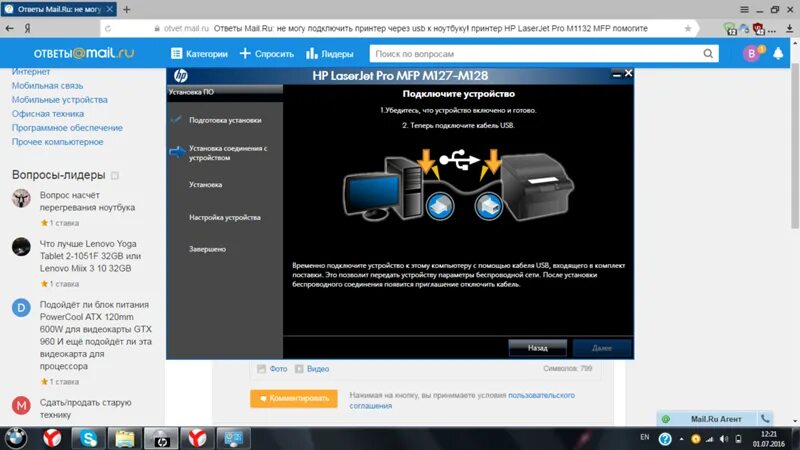Open Windows Start button
The height and width of the screenshot is (450, 800).
click(16, 438)
